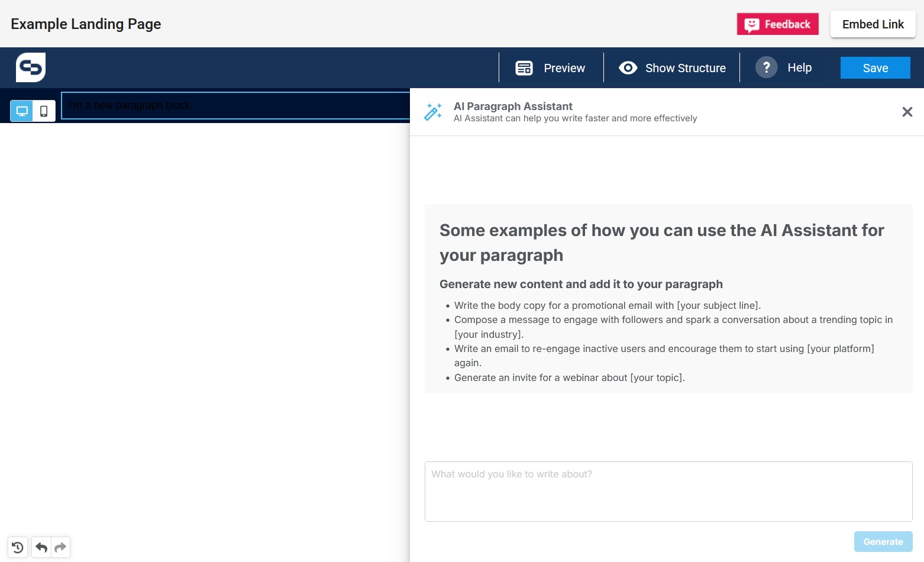Click 'Compose a message to engage with followers' example
This screenshot has height=562, width=924.
coord(673,327)
